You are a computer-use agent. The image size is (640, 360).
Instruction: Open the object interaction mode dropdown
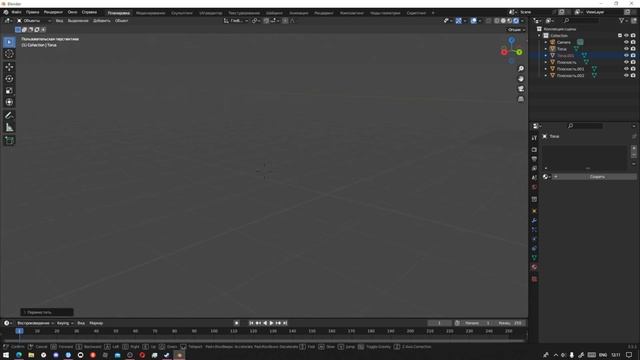(x=34, y=21)
